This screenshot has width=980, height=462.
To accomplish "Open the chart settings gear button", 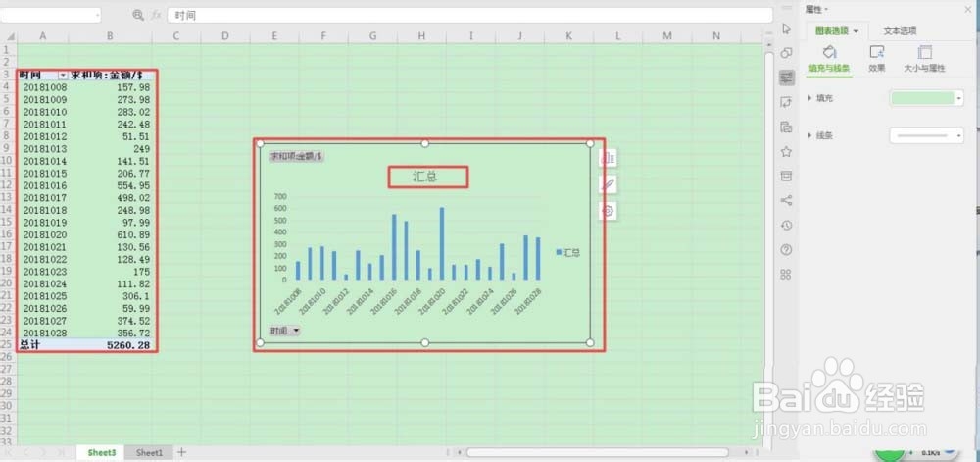I will tap(608, 211).
